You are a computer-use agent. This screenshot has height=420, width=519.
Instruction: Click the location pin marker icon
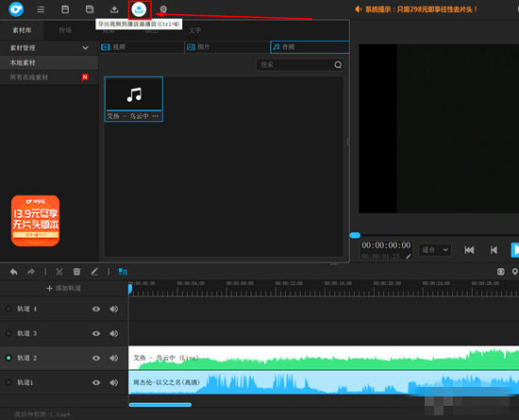[514, 272]
